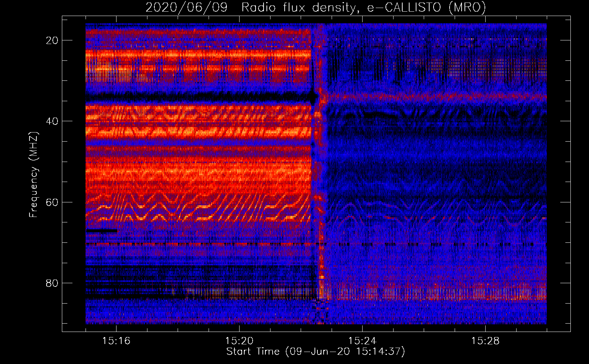Click the 'Start Time (09-Jun-20 15:14:37)' label
The height and width of the screenshot is (364, 589).
316,352
